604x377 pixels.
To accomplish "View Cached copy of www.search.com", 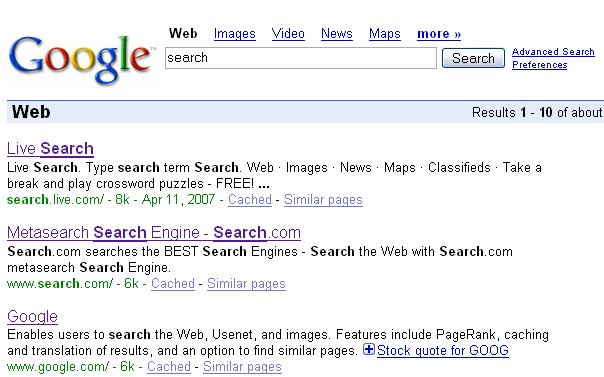I will 173,283.
